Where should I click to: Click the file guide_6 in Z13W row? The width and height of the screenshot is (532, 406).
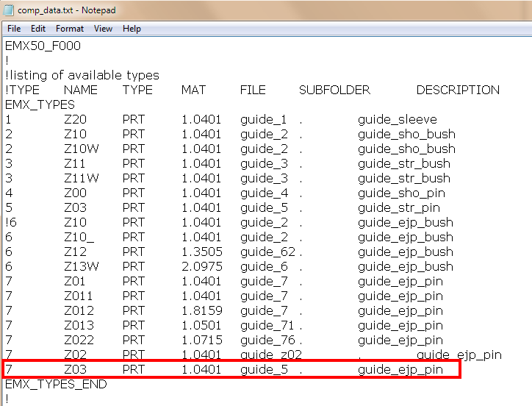[x=264, y=266]
